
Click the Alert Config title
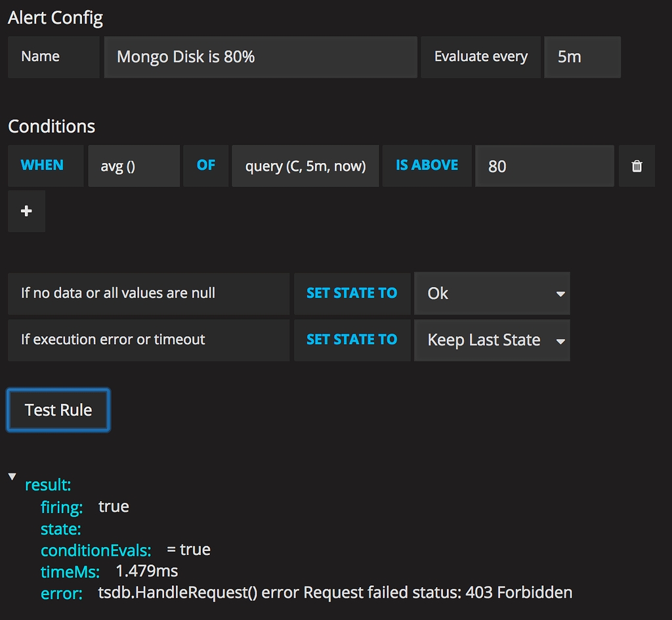click(x=55, y=18)
